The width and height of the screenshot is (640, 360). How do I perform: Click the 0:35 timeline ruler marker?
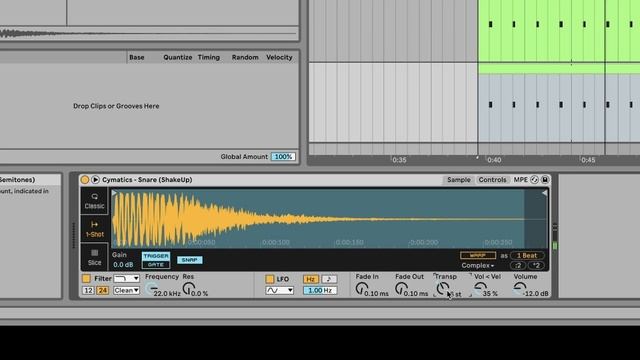(399, 160)
